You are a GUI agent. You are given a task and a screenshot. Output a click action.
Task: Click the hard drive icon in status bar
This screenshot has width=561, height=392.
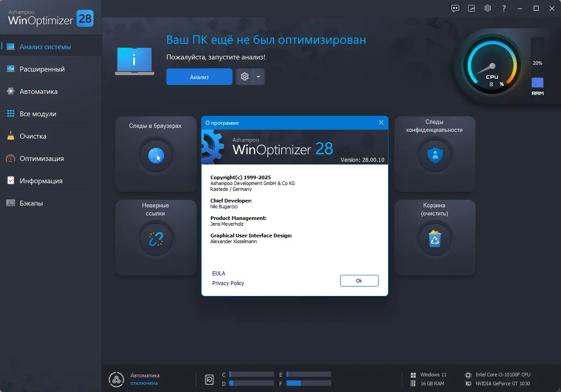pos(209,379)
